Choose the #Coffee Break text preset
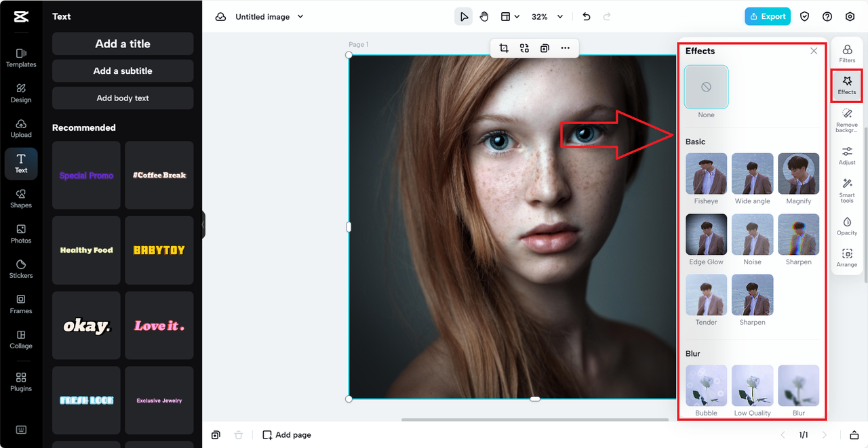This screenshot has height=448, width=868. [159, 175]
